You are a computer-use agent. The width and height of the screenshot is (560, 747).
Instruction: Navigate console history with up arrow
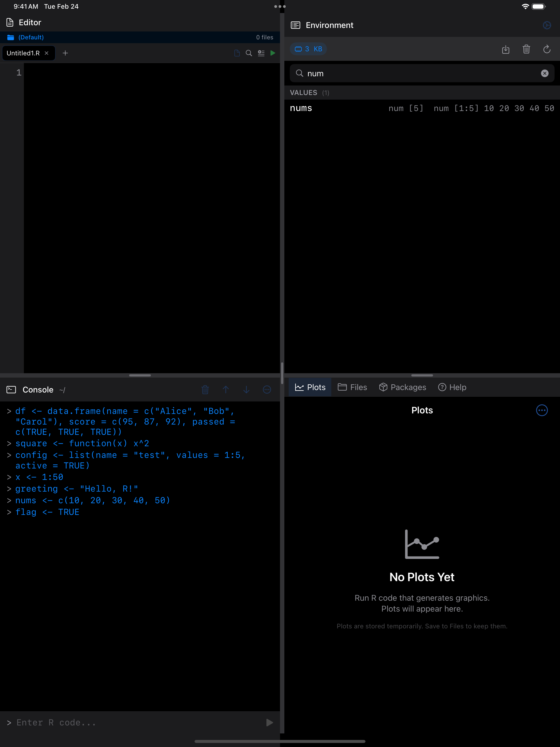coord(226,389)
